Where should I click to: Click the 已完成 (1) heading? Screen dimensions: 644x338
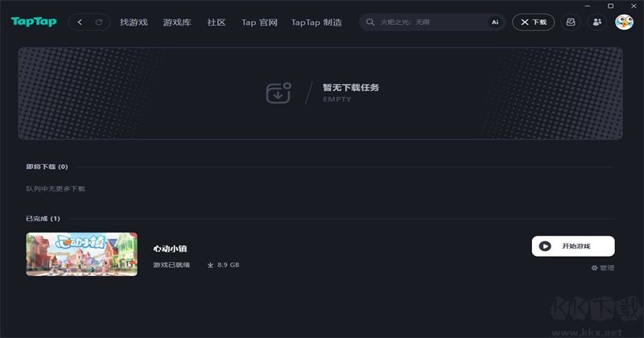pyautogui.click(x=43, y=218)
